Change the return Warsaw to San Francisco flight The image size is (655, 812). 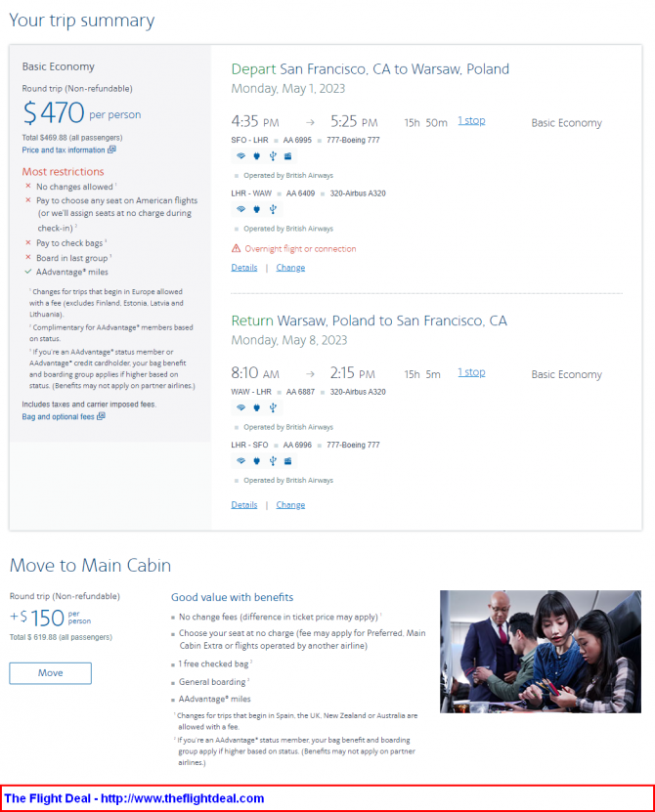point(290,504)
